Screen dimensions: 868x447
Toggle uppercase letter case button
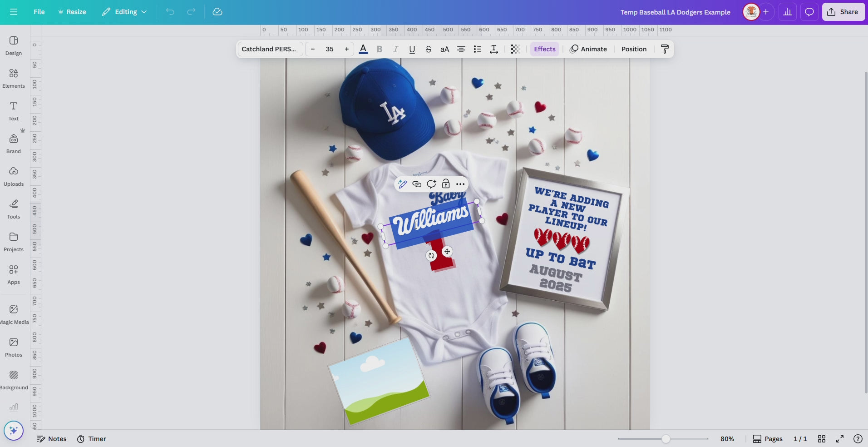445,49
